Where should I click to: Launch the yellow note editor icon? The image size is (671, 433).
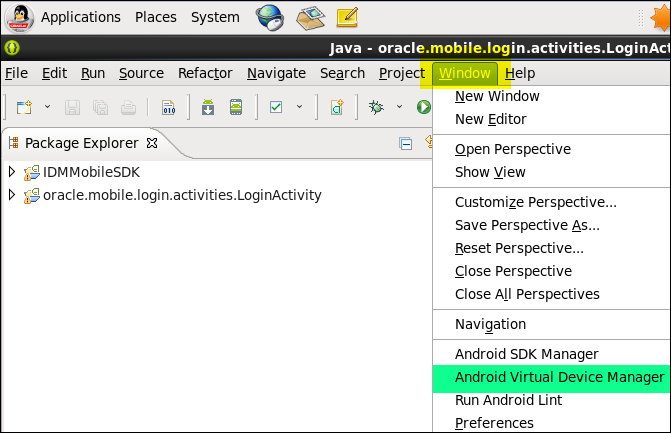click(x=347, y=18)
